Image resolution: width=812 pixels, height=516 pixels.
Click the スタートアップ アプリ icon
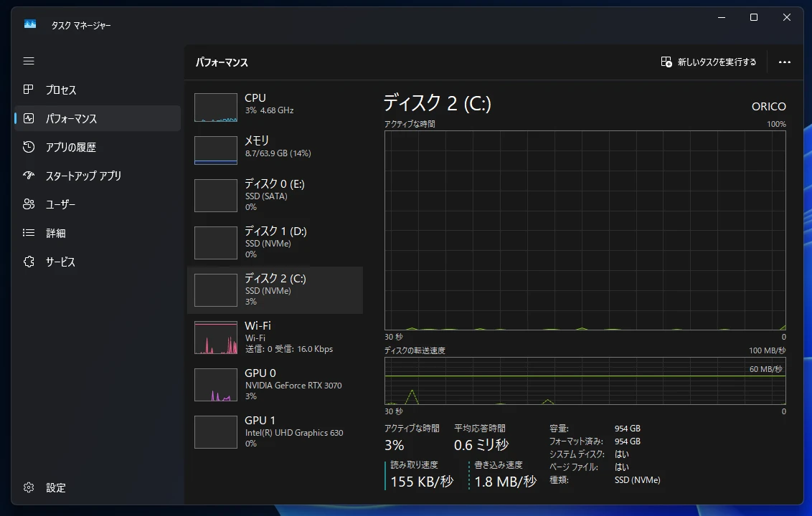point(29,176)
